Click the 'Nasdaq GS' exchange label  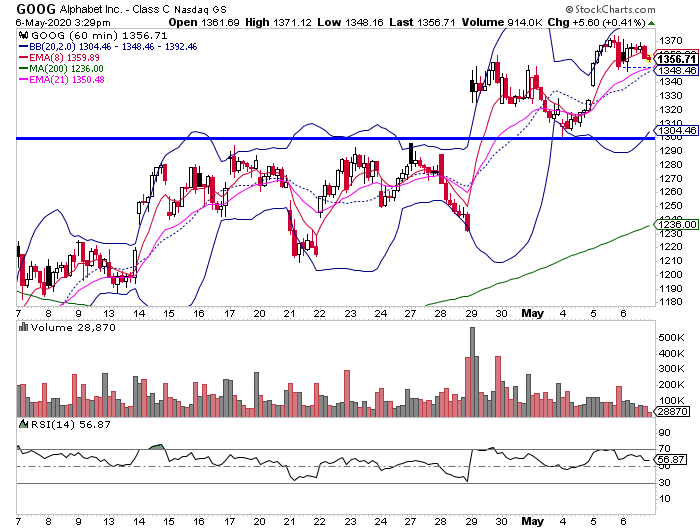(x=200, y=9)
